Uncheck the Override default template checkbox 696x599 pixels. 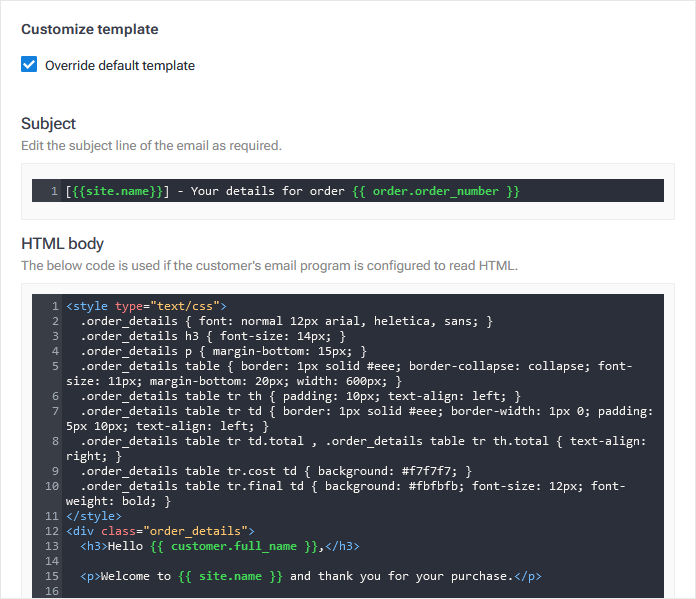(29, 64)
